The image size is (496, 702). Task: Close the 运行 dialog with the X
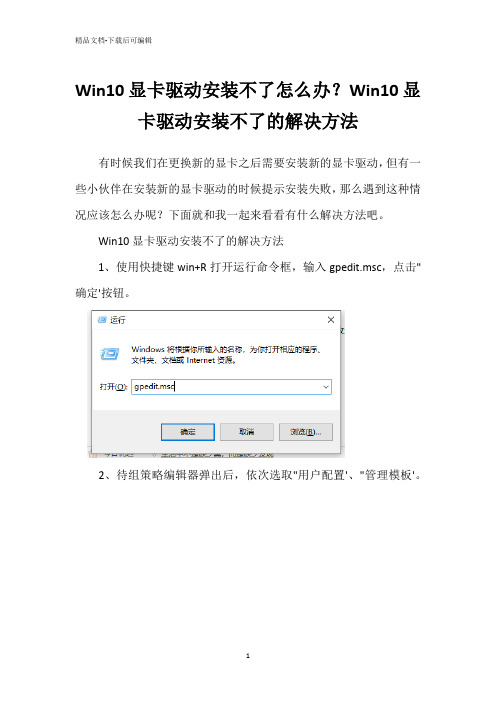click(x=331, y=320)
